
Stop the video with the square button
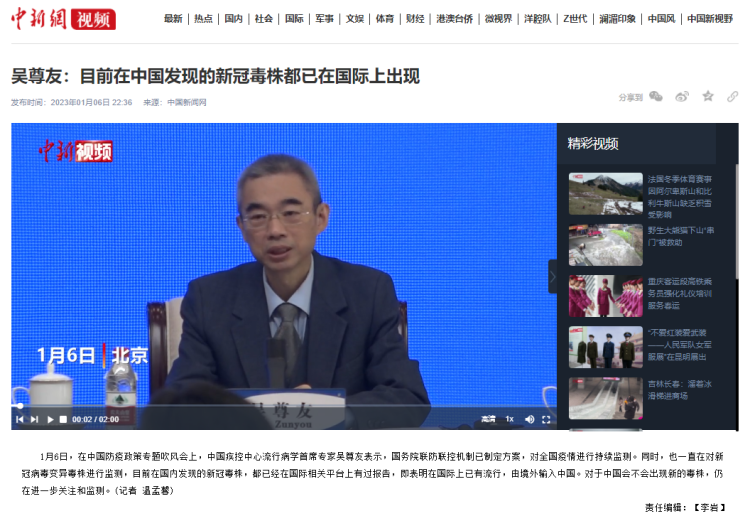tap(63, 419)
